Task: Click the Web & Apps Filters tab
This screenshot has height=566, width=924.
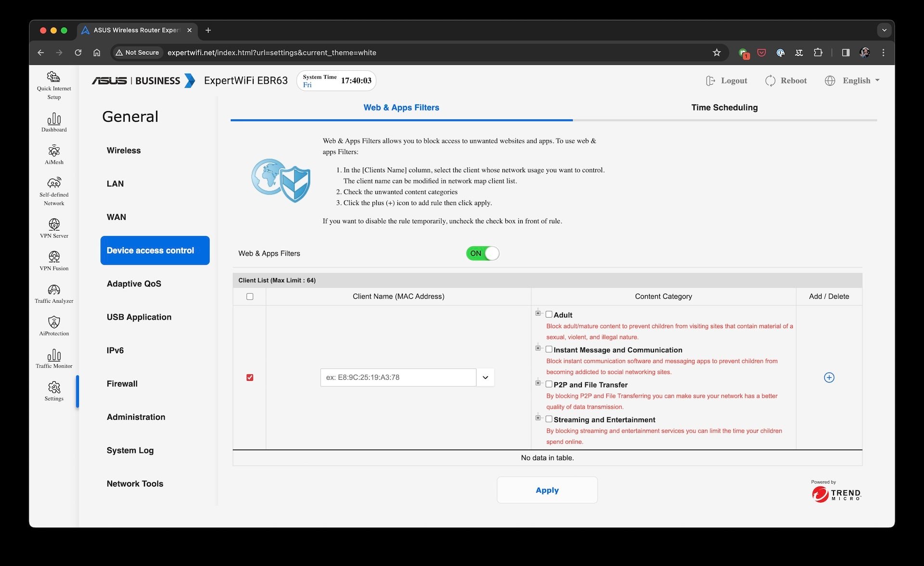Action: pos(401,107)
